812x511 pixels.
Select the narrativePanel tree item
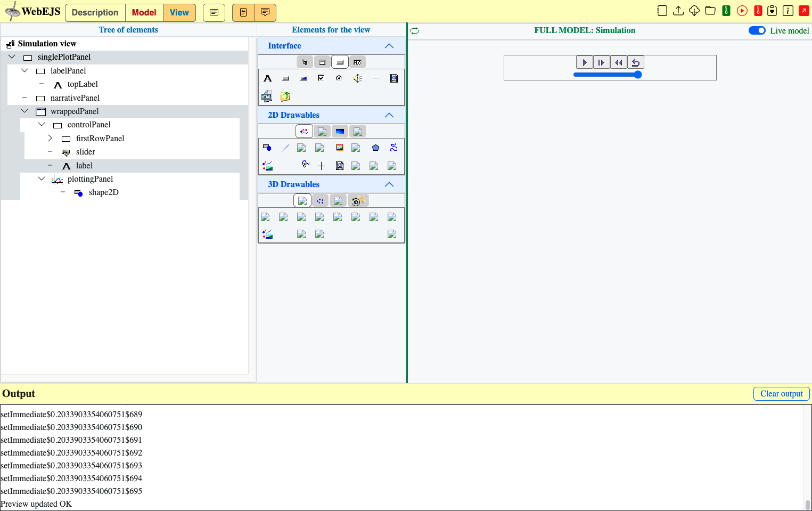tap(75, 98)
